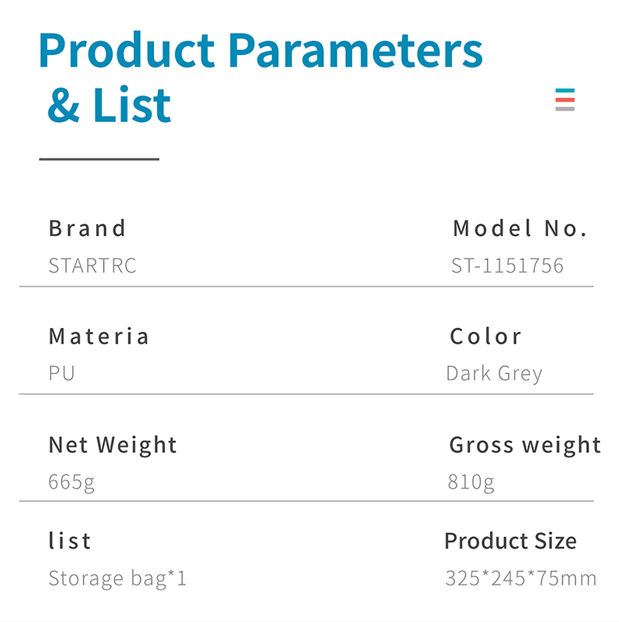Select the Model No. label
619x622 pixels.
[x=519, y=228]
